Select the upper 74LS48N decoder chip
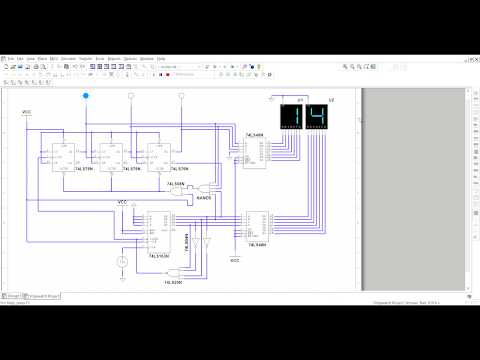Viewport: 480px width, 360px height. (x=254, y=153)
